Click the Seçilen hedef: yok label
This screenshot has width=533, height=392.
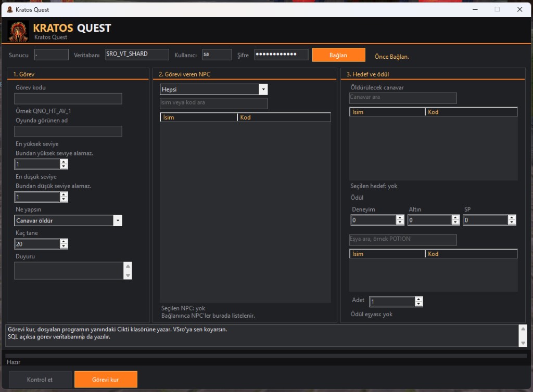(x=374, y=186)
